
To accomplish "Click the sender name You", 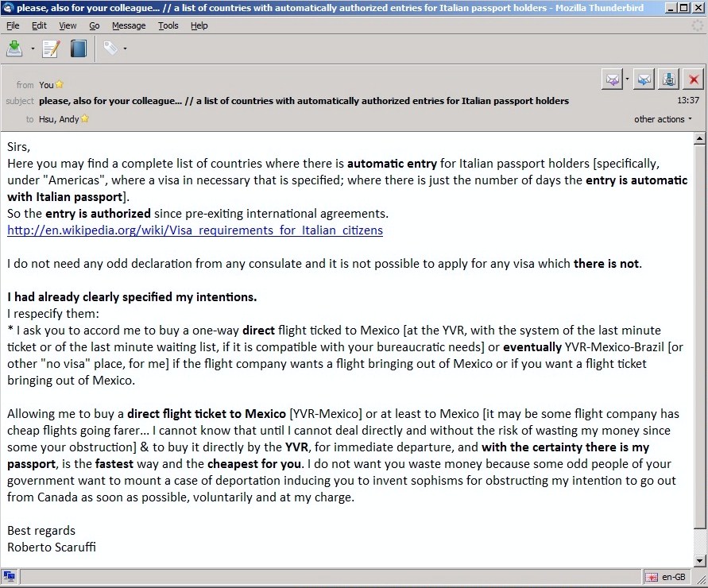I will (x=46, y=85).
